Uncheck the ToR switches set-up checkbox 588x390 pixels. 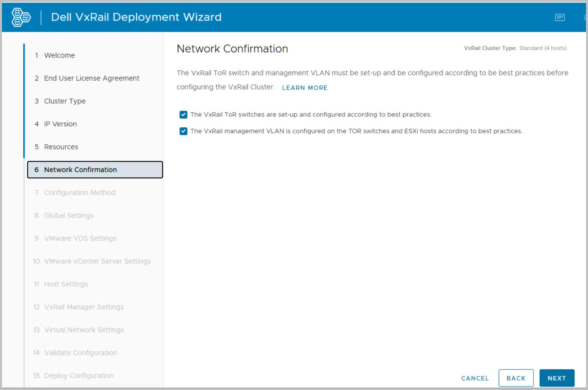coord(183,115)
